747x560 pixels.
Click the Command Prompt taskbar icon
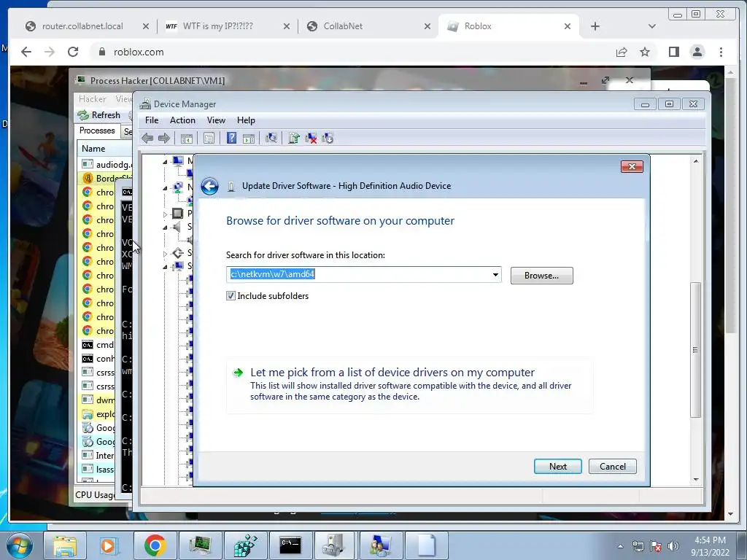(x=290, y=545)
